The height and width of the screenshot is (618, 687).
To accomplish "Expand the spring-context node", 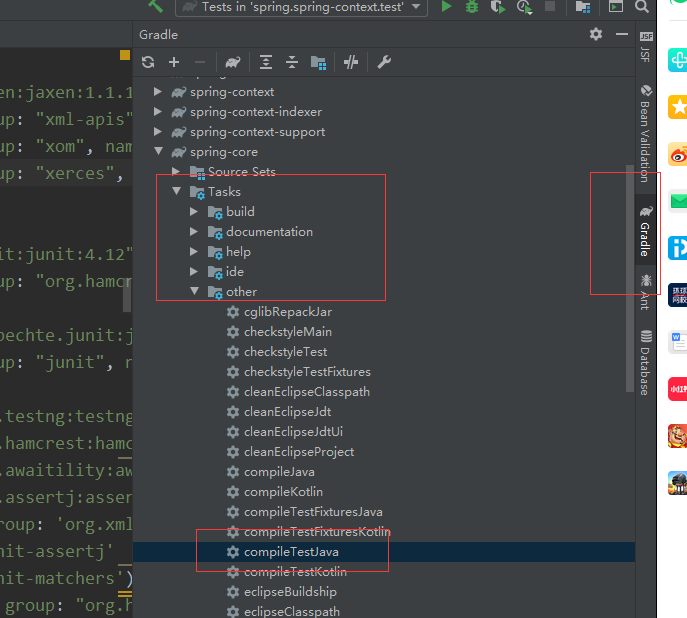I will tap(158, 92).
